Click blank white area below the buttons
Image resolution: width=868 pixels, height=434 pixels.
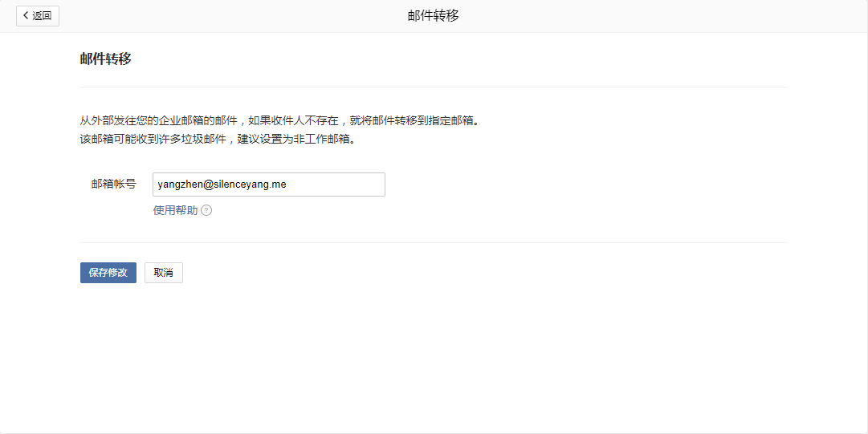click(x=434, y=361)
